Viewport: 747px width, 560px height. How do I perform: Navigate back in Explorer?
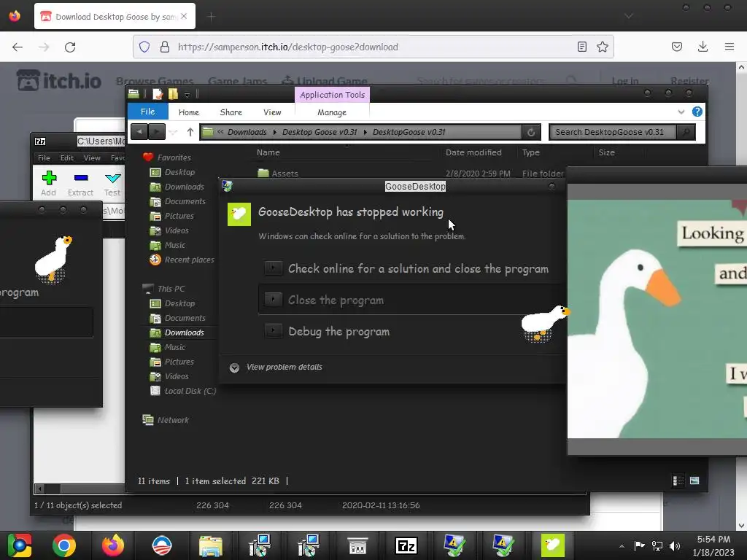click(139, 132)
